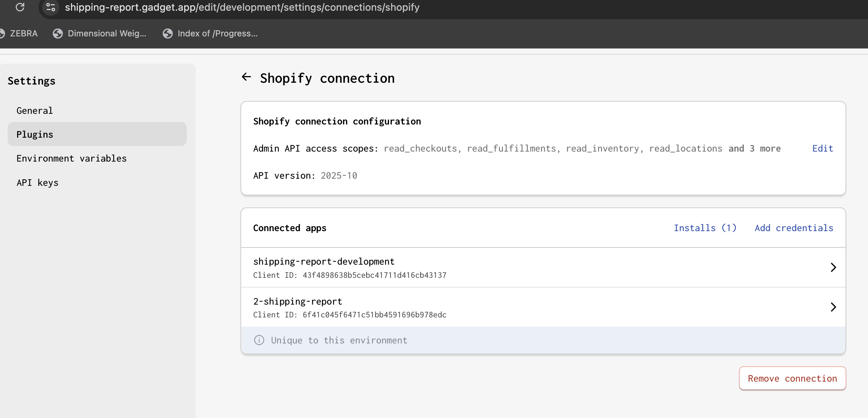The width and height of the screenshot is (868, 418).
Task: Open API keys settings page
Action: [x=37, y=183]
